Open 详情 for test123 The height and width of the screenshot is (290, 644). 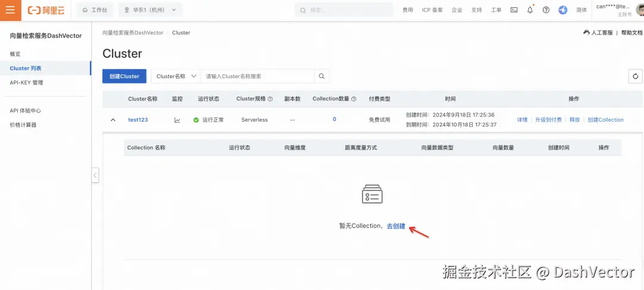click(x=522, y=120)
